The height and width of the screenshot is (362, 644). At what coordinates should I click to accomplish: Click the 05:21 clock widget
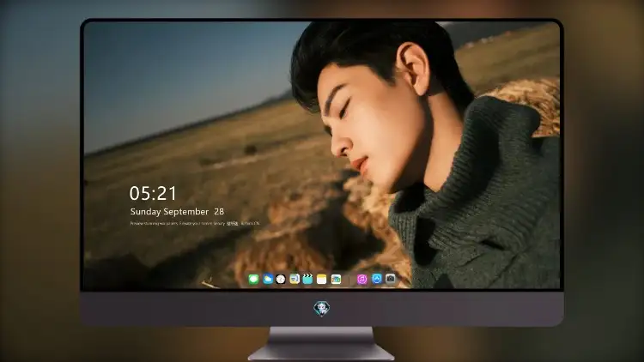pyautogui.click(x=153, y=193)
